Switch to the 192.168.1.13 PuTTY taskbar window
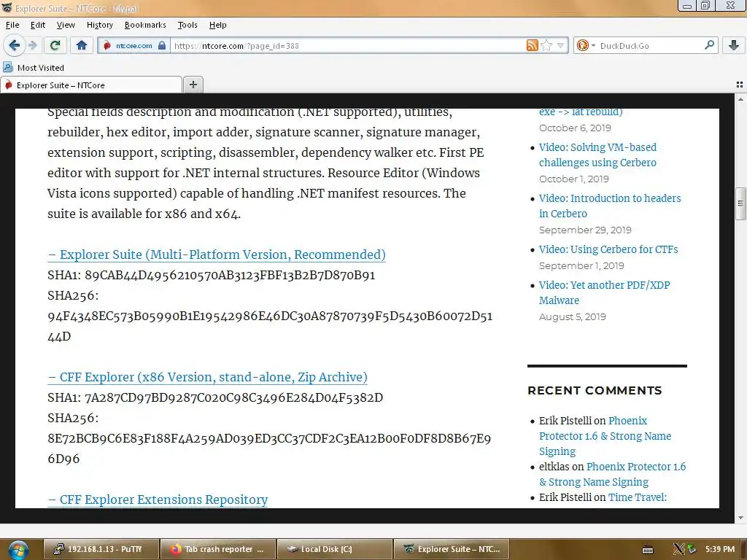The width and height of the screenshot is (747, 560). coord(101,549)
